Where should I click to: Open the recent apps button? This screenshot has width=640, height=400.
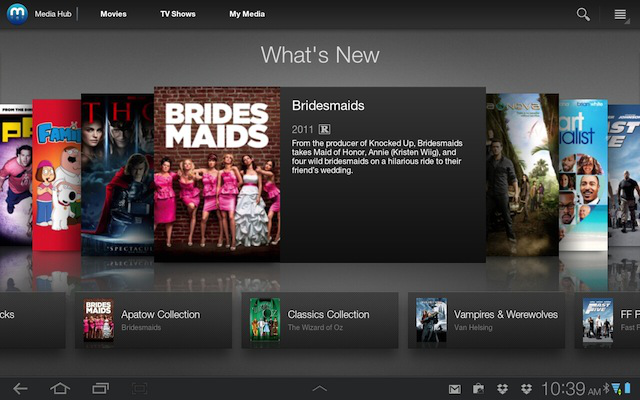click(100, 388)
